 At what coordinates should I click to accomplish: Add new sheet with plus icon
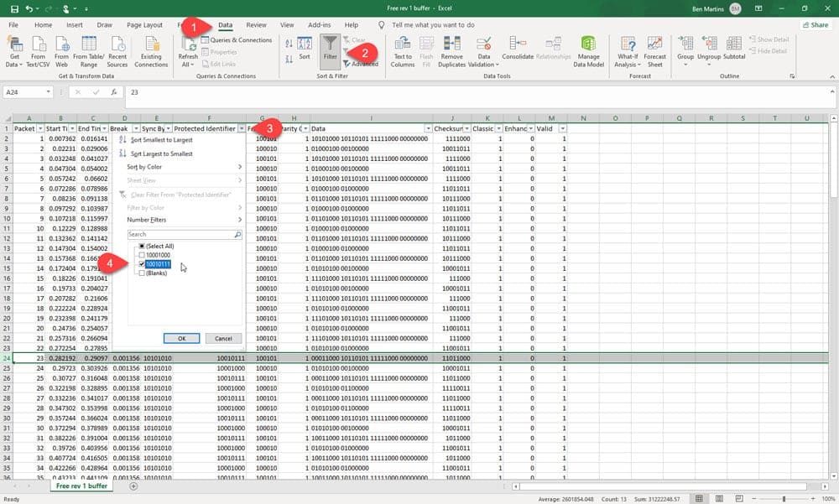[133, 486]
